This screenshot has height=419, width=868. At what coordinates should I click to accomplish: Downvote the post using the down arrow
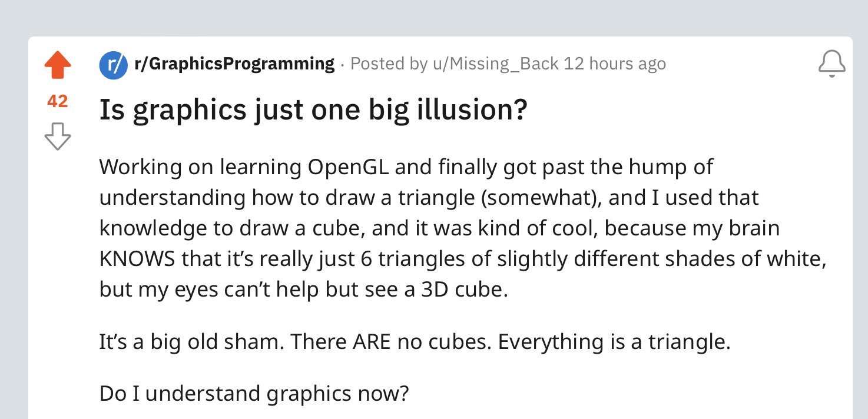tap(58, 136)
